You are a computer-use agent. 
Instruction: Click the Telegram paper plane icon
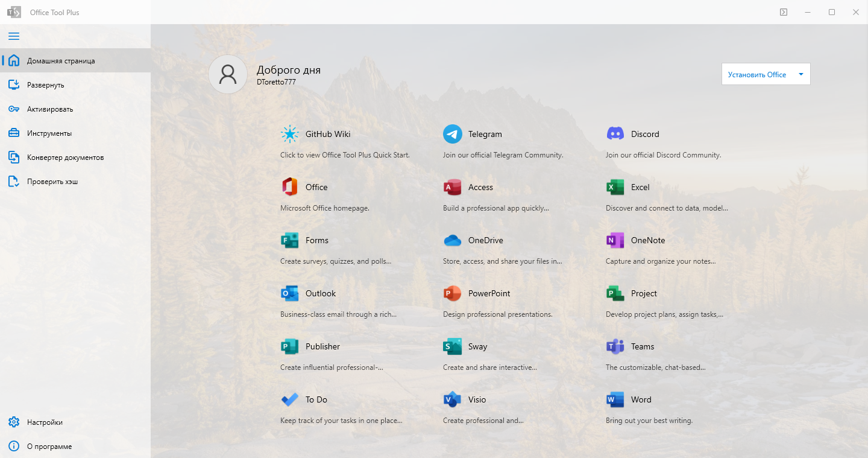click(453, 134)
